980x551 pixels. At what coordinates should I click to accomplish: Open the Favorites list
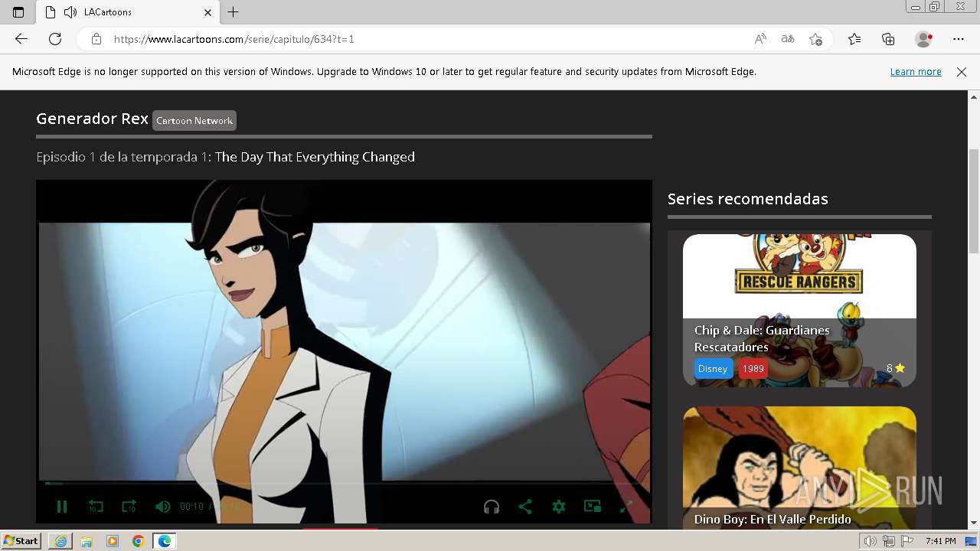pos(854,39)
